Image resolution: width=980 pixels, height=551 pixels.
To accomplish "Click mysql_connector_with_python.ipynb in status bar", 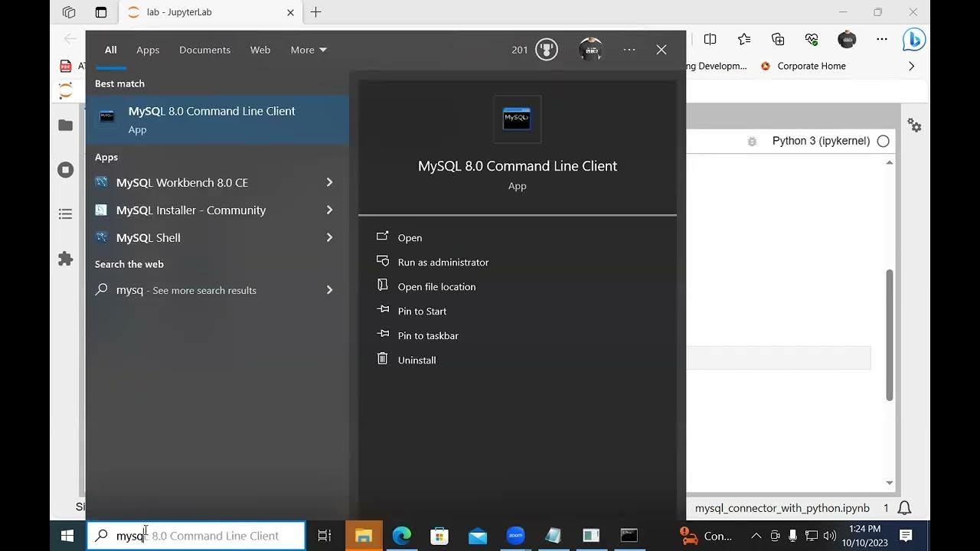I will pyautogui.click(x=782, y=508).
